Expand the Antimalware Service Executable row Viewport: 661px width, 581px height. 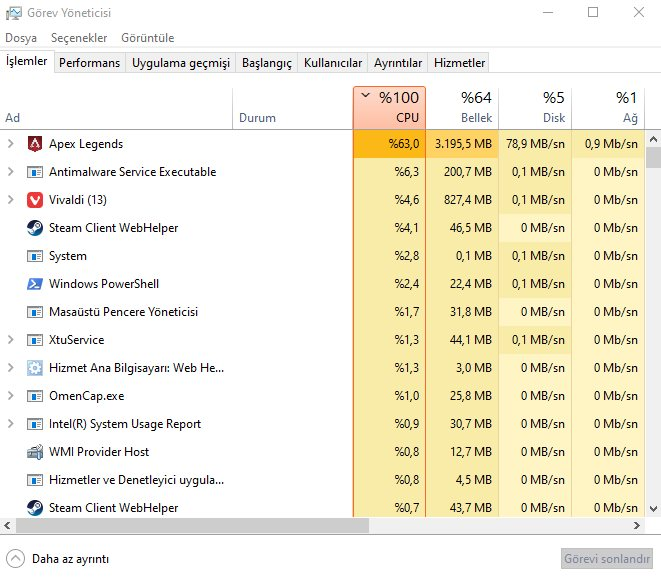(11, 172)
